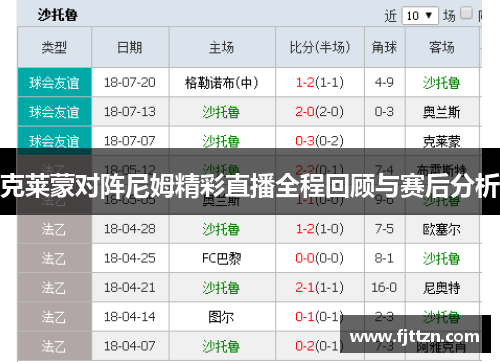
Task: Click the date 18-04-28
Action: [130, 229]
